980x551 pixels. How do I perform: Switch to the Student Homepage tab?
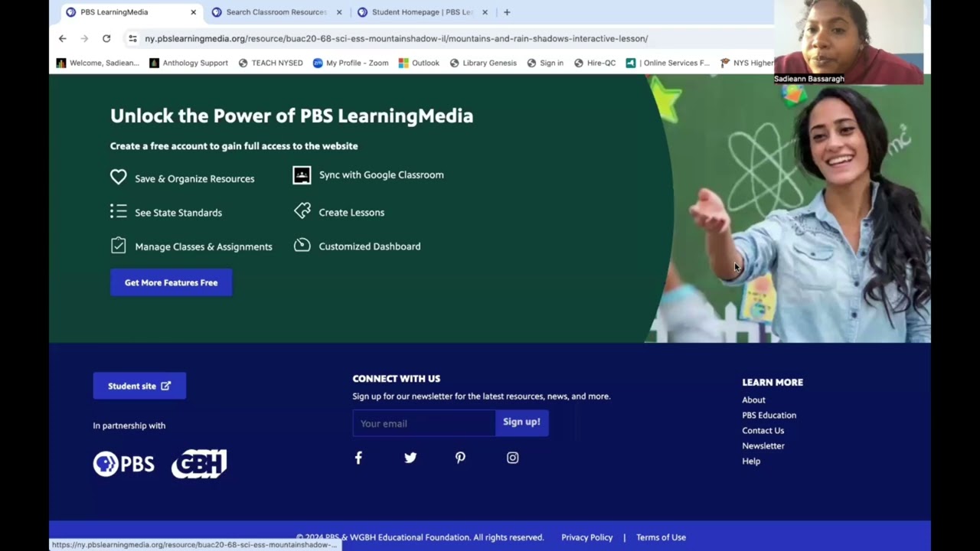(423, 12)
